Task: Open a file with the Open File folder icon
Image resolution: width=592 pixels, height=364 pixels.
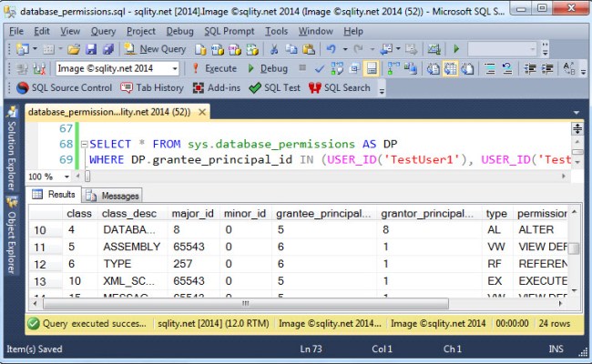Action: point(74,49)
